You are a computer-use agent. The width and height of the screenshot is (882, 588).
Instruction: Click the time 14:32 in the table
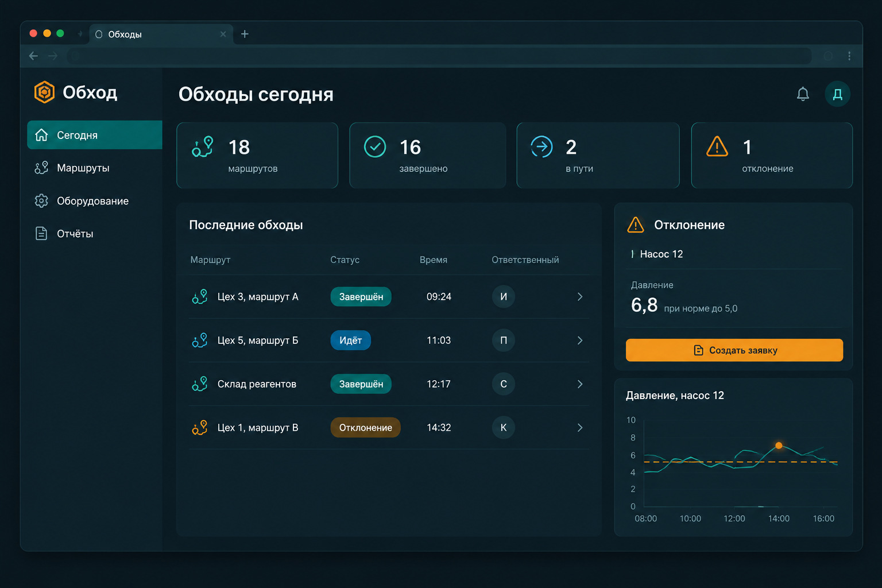[439, 428]
